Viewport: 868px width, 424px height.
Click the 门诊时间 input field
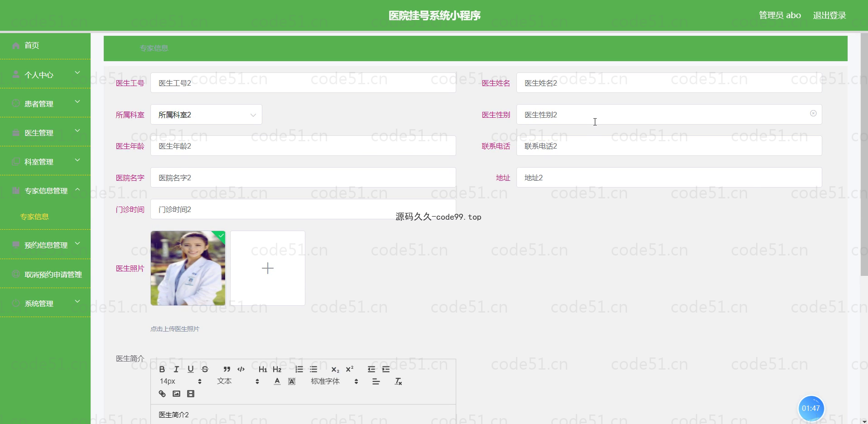pyautogui.click(x=303, y=209)
